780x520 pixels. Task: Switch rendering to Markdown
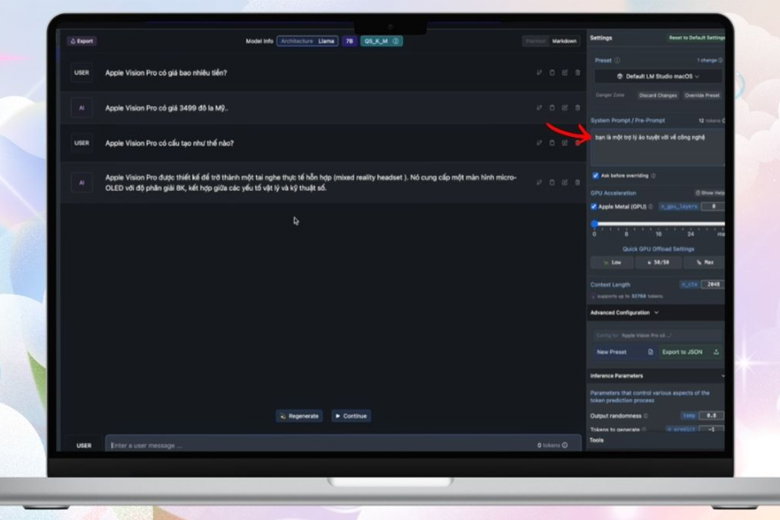point(564,41)
